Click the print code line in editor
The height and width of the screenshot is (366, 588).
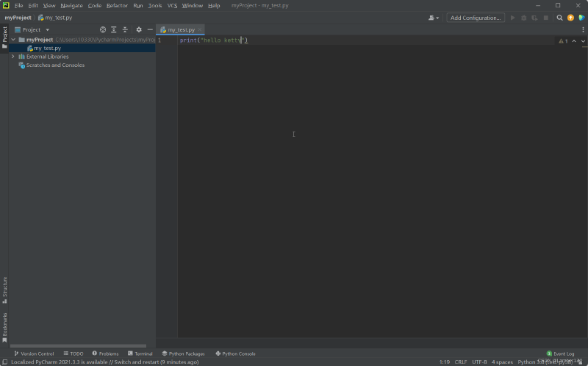click(x=214, y=40)
